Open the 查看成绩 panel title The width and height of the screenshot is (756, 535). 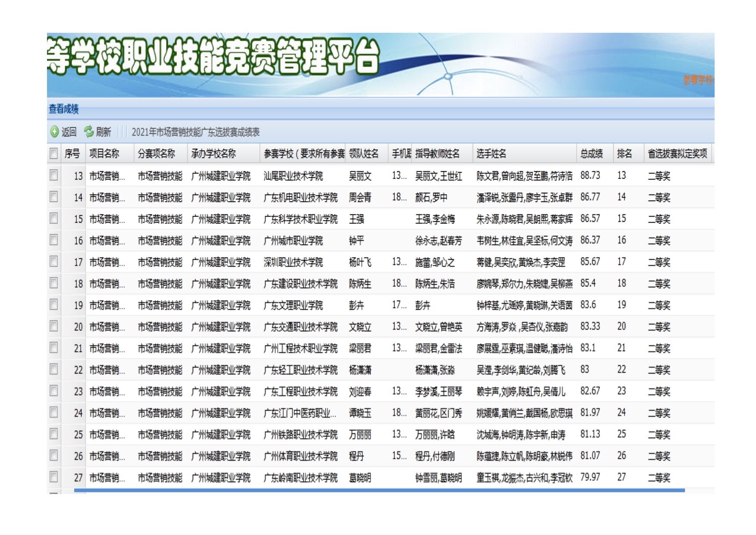[x=63, y=109]
